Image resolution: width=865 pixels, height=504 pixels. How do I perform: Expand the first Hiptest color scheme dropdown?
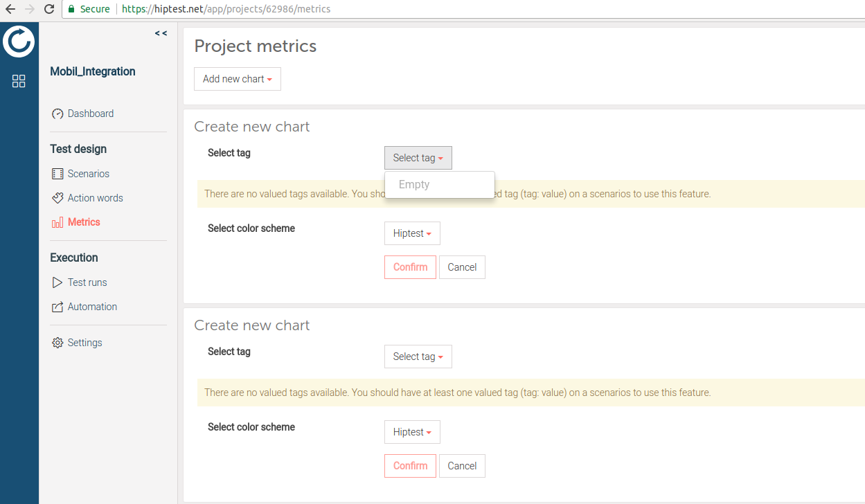(412, 233)
